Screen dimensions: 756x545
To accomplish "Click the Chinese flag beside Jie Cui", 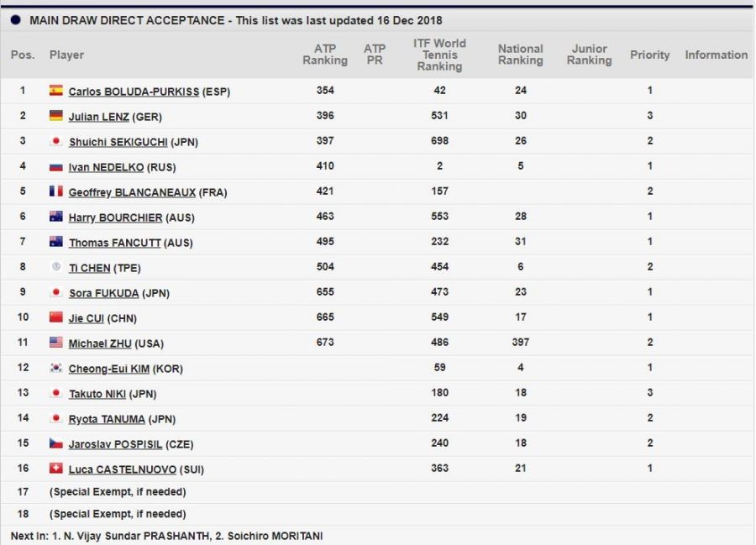I will [x=56, y=317].
